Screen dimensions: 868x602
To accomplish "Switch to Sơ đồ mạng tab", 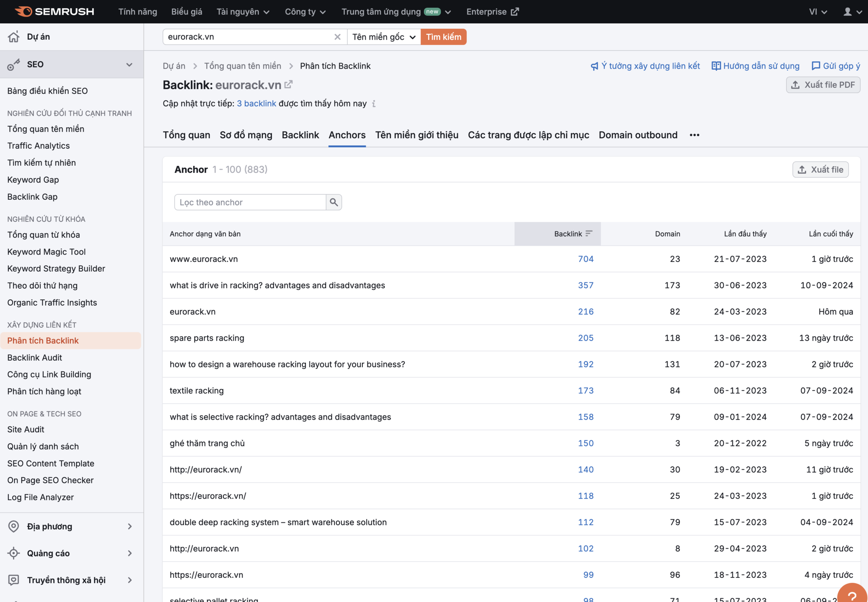I will coord(246,135).
